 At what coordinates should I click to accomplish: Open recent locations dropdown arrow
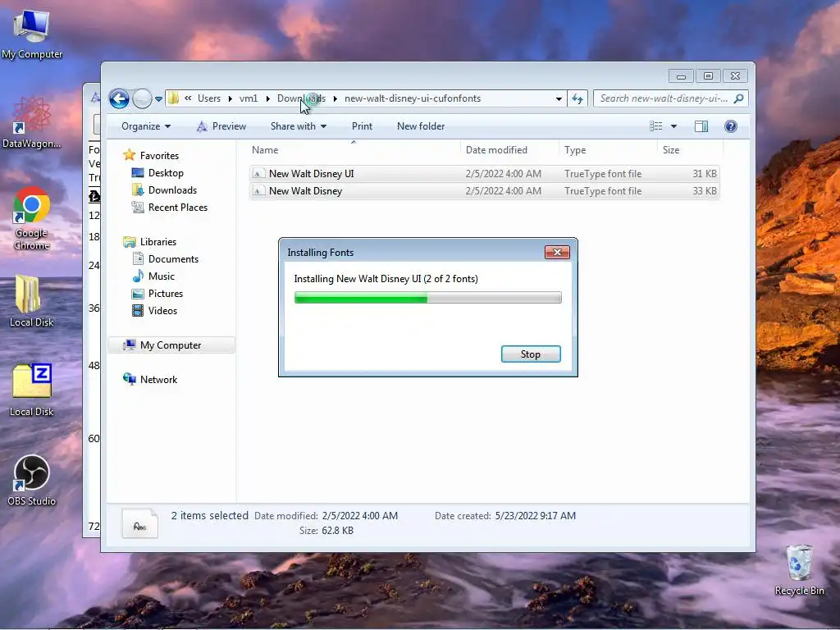click(x=158, y=99)
